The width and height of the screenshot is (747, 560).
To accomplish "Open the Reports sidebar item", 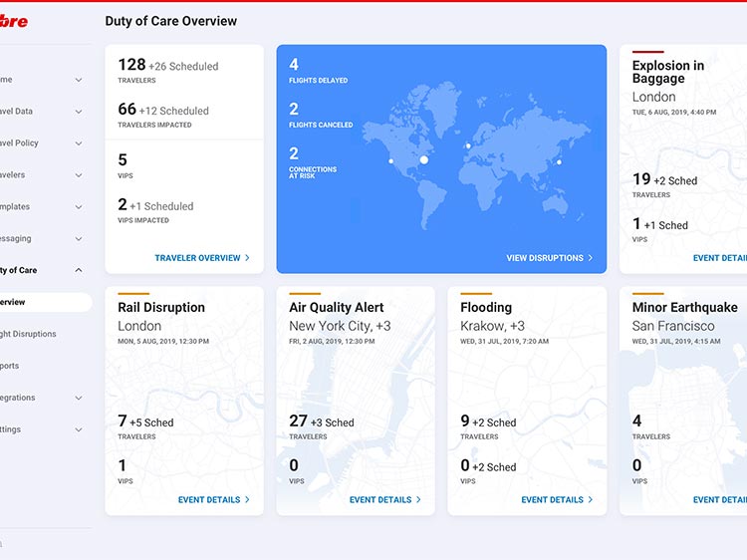I will coord(10,366).
